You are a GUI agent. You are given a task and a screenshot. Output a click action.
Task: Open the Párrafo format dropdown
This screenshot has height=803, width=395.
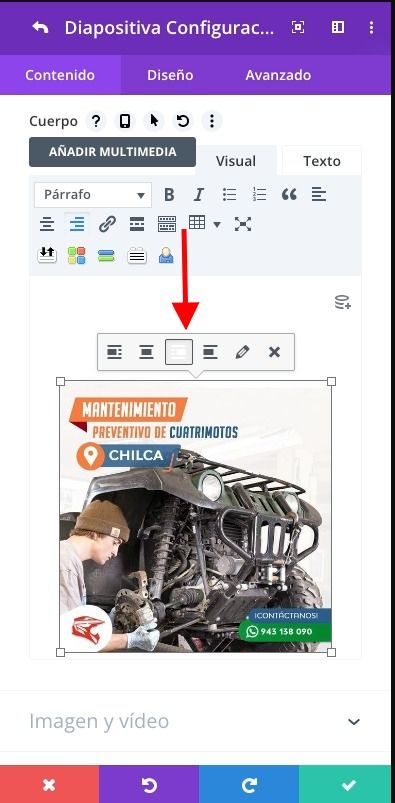[93, 195]
